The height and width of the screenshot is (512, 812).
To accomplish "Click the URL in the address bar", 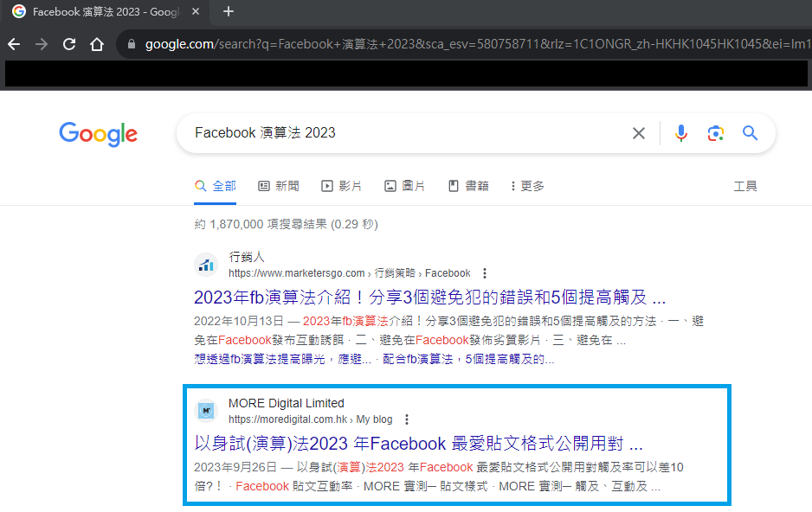I will (x=476, y=44).
